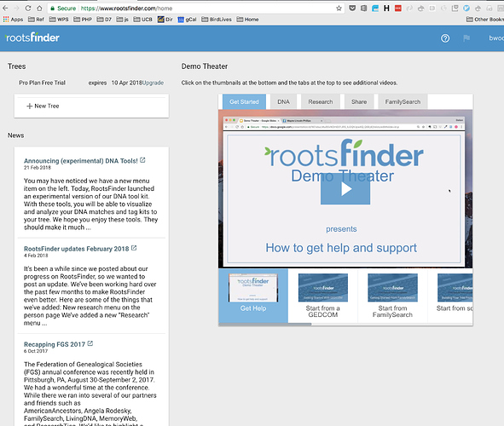The height and width of the screenshot is (426, 504).
Task: Open the Other Bookmarks folder
Action: coord(485,20)
